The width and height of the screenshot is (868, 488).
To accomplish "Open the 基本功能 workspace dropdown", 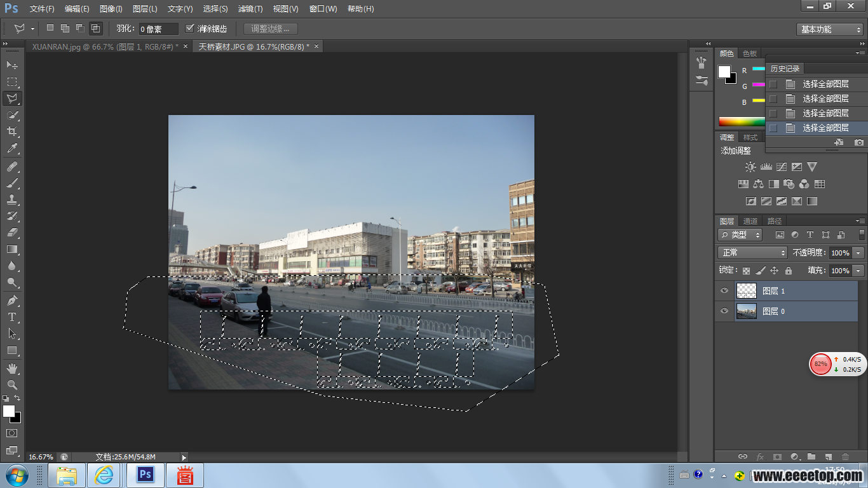I will point(829,29).
